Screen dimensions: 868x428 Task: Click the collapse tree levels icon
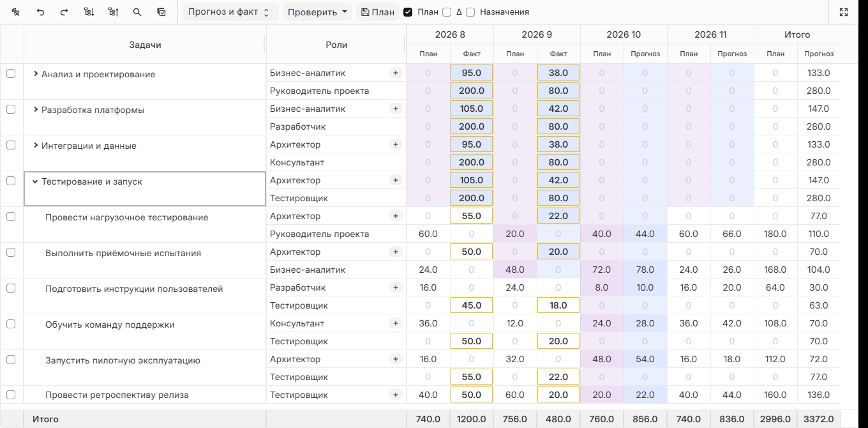tap(113, 12)
